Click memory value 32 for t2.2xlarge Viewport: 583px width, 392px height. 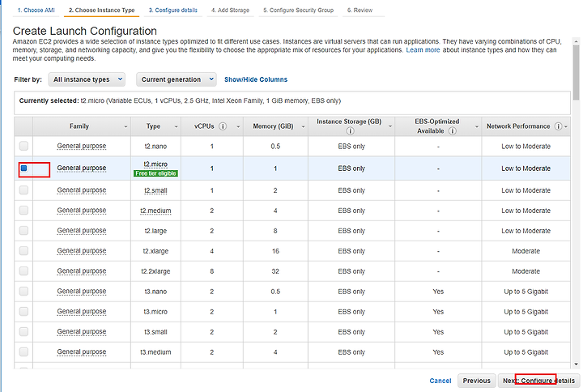click(x=275, y=271)
